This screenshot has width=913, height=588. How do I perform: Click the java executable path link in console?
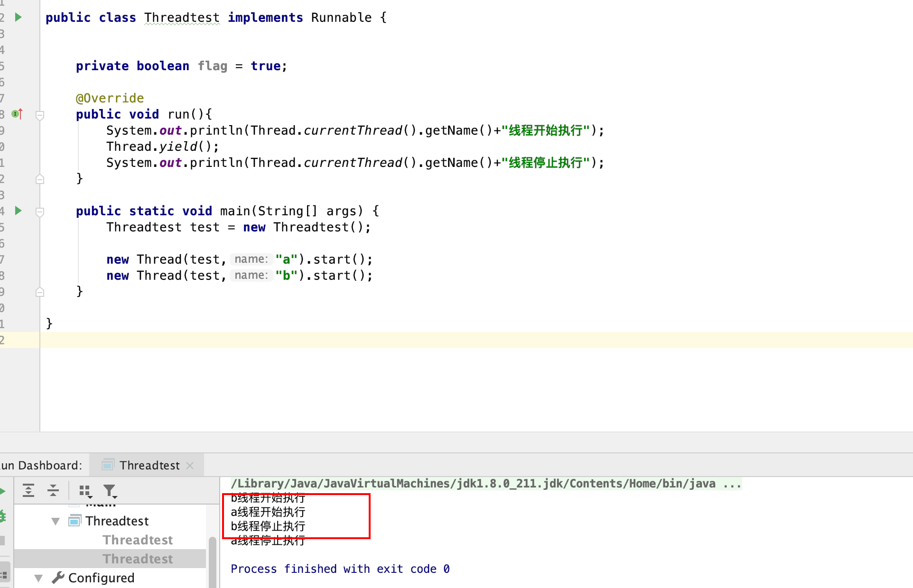tap(475, 483)
